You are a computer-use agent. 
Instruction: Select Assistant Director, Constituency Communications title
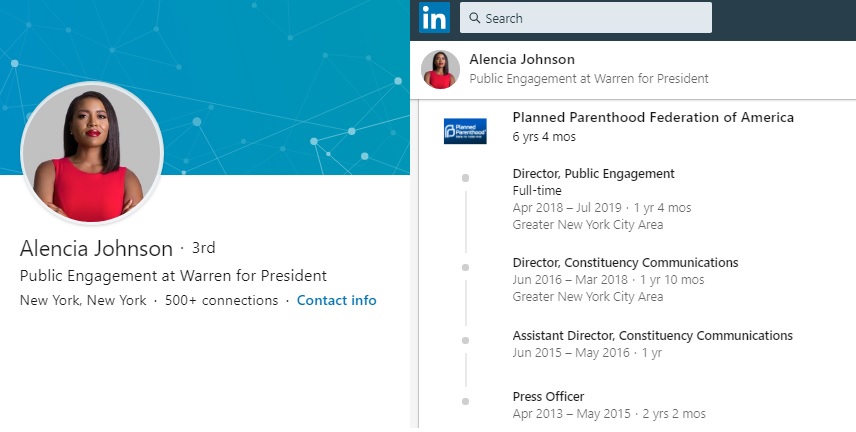click(x=652, y=335)
